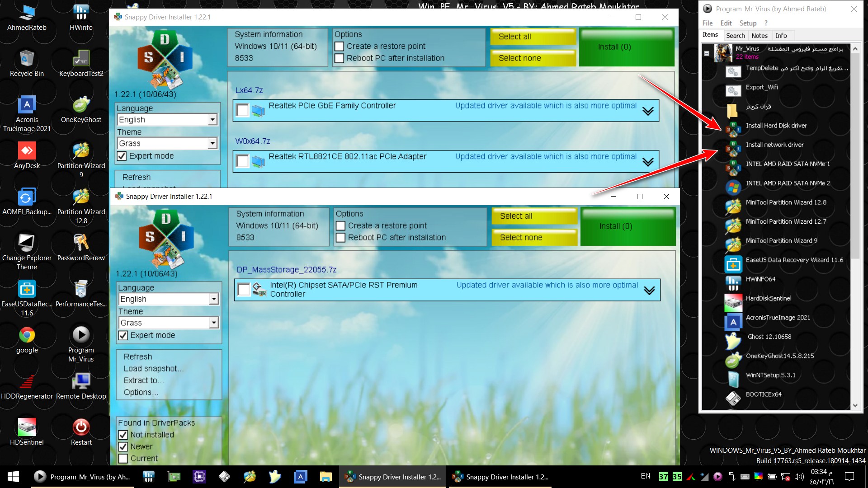Check Realtek PCIe GbE Family Controller driver
868x488 pixels.
point(243,110)
